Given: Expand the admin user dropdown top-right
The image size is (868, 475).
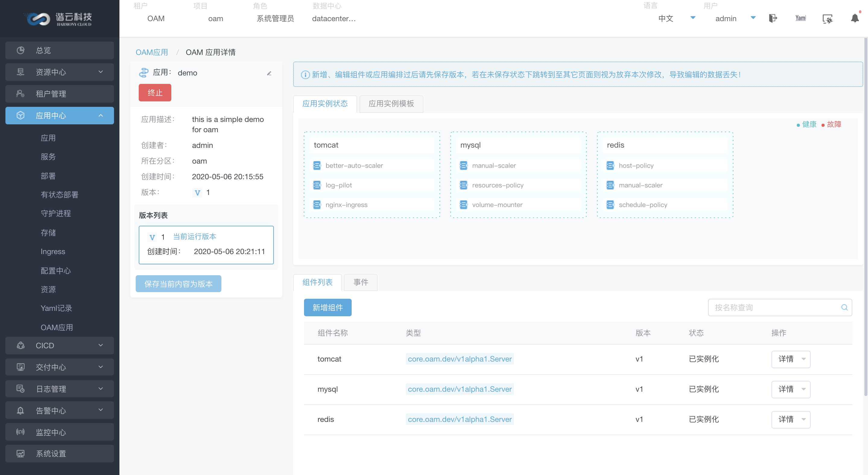Looking at the screenshot, I should pos(751,18).
